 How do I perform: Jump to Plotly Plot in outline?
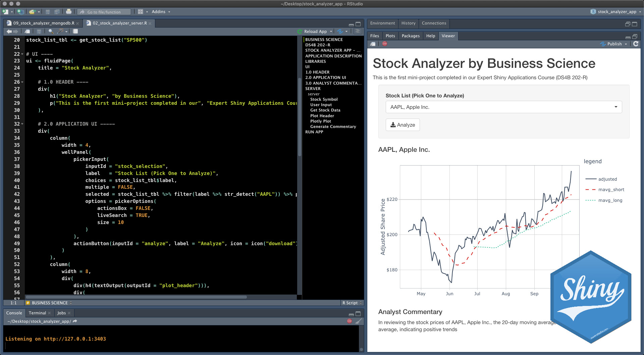320,121
